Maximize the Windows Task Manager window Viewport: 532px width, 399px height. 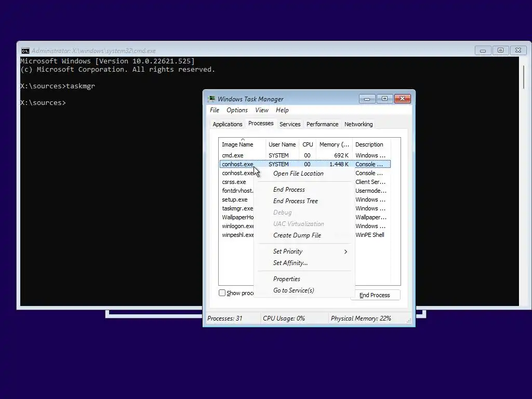coord(384,99)
